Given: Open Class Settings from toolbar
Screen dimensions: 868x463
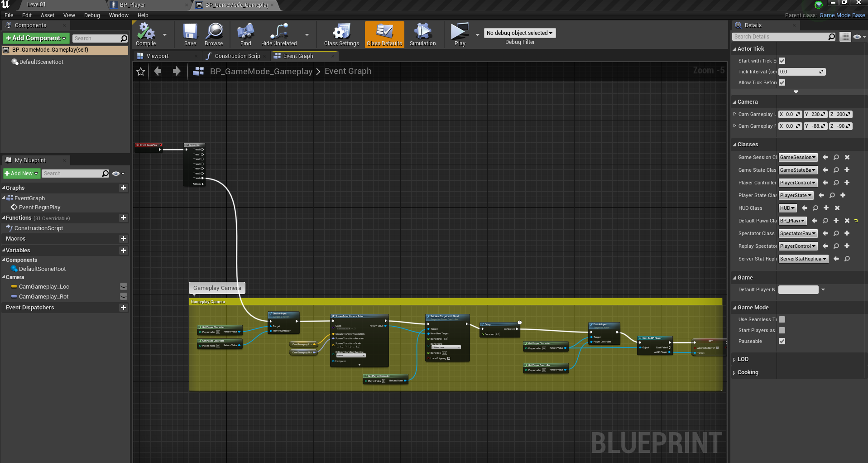Looking at the screenshot, I should pyautogui.click(x=341, y=34).
